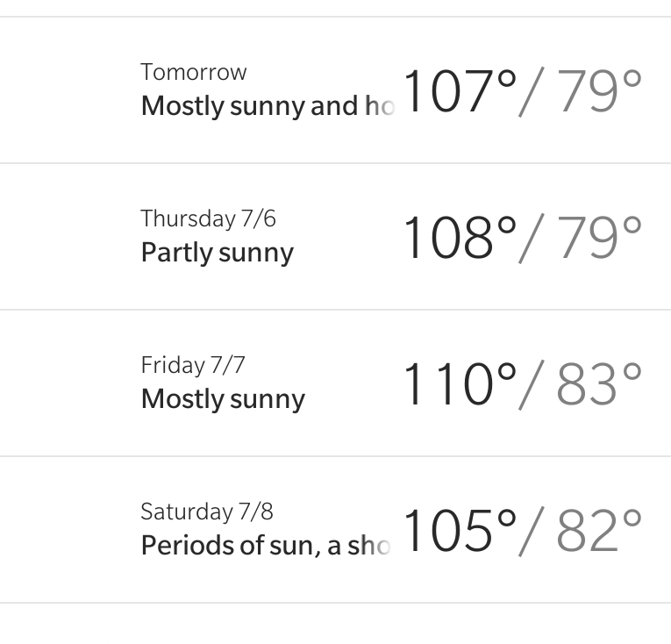Screen dimensions: 671x644
Task: Tap the Tomorrow day label
Action: [194, 72]
